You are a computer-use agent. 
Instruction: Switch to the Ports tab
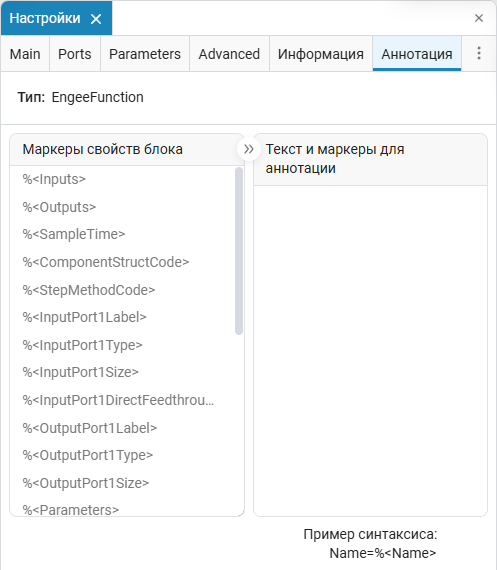(x=75, y=54)
